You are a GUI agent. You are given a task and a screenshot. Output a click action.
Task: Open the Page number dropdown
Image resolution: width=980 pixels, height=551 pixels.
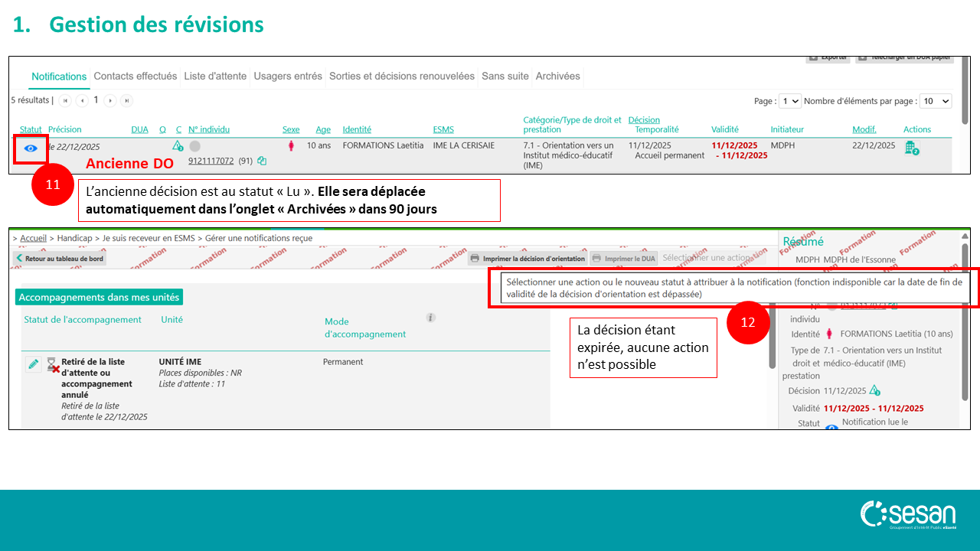[x=789, y=101]
